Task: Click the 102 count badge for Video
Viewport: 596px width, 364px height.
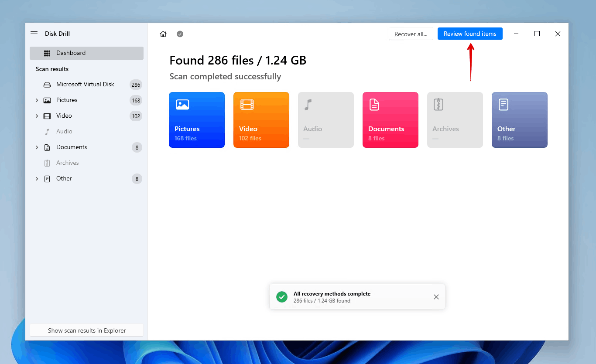Action: pyautogui.click(x=136, y=116)
